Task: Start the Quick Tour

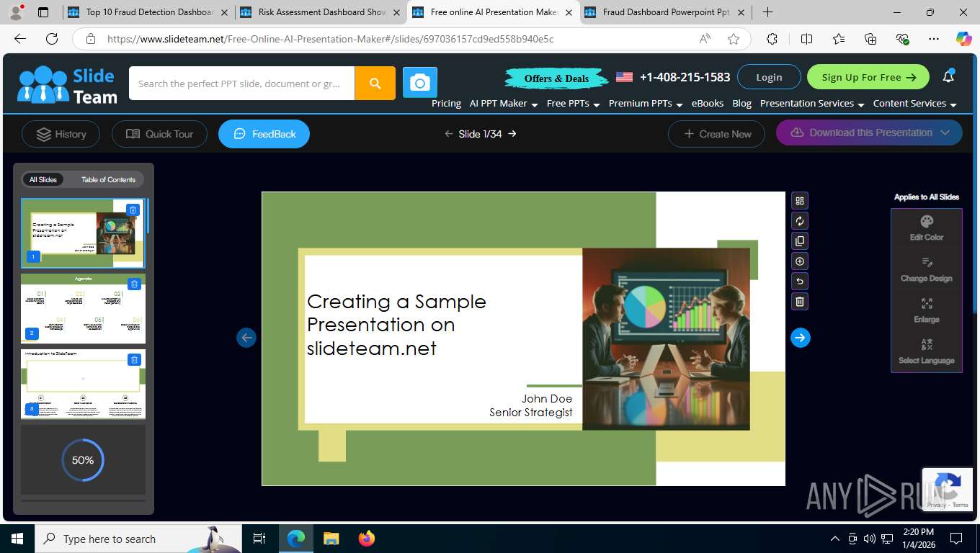Action: tap(159, 134)
